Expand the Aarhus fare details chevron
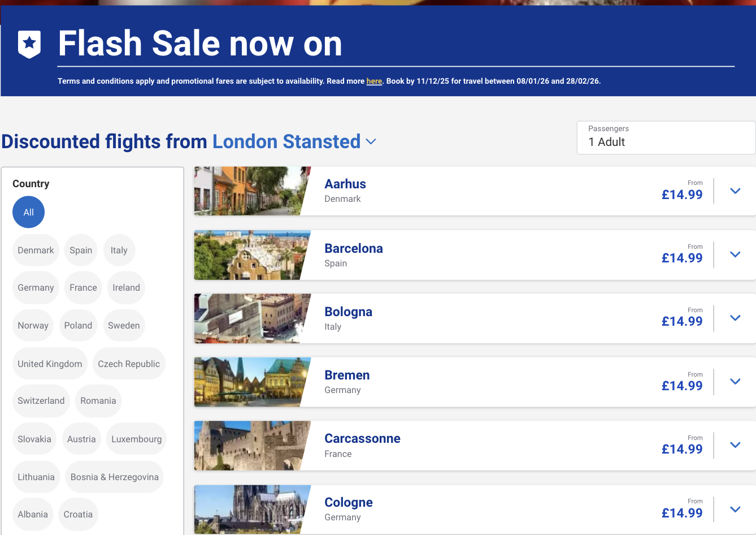 coord(735,191)
